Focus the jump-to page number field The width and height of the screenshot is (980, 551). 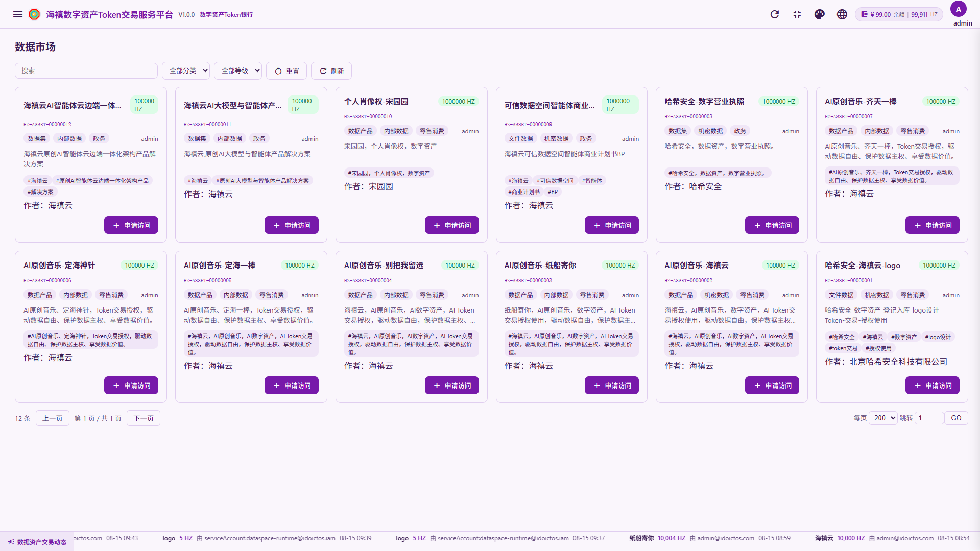[929, 418]
